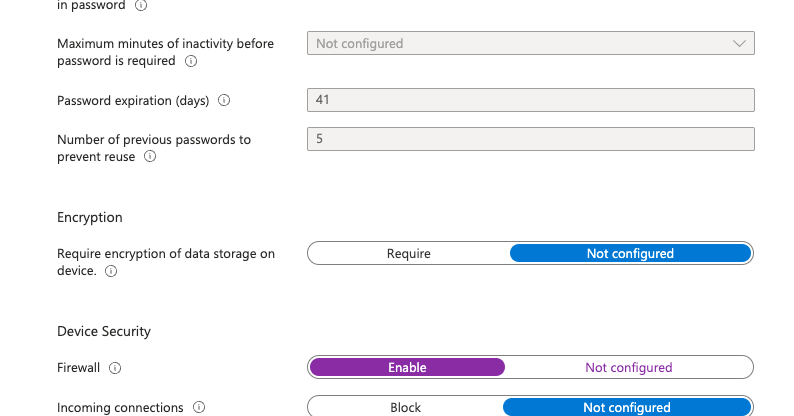Click the Firewall setting label
Viewport: 794px width, 416px height.
tap(78, 368)
